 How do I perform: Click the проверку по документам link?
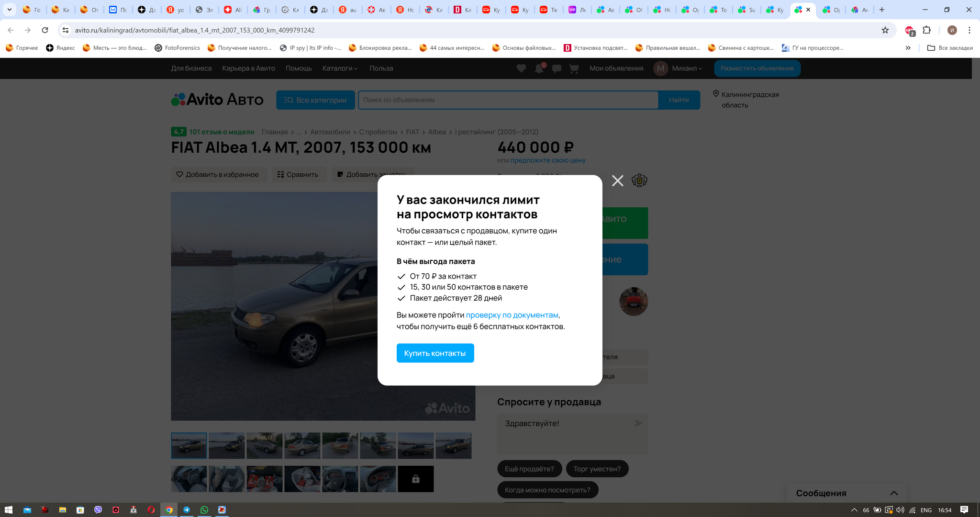(x=512, y=315)
